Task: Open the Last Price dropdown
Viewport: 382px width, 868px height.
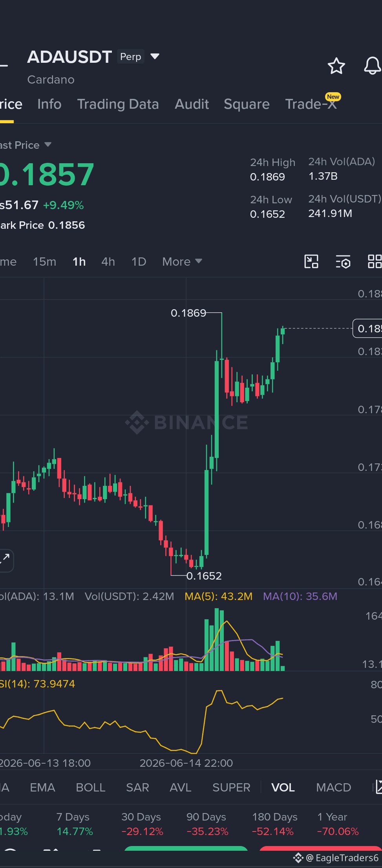Action: [x=26, y=145]
